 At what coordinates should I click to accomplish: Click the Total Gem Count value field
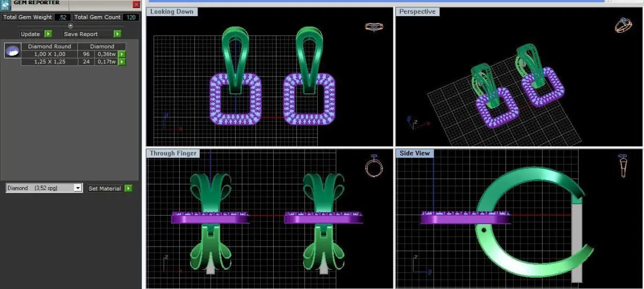click(x=130, y=17)
